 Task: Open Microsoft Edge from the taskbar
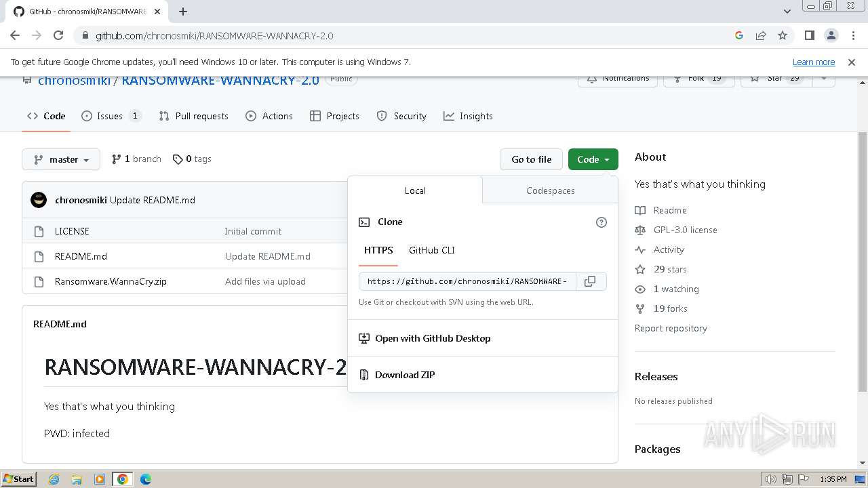point(145,479)
